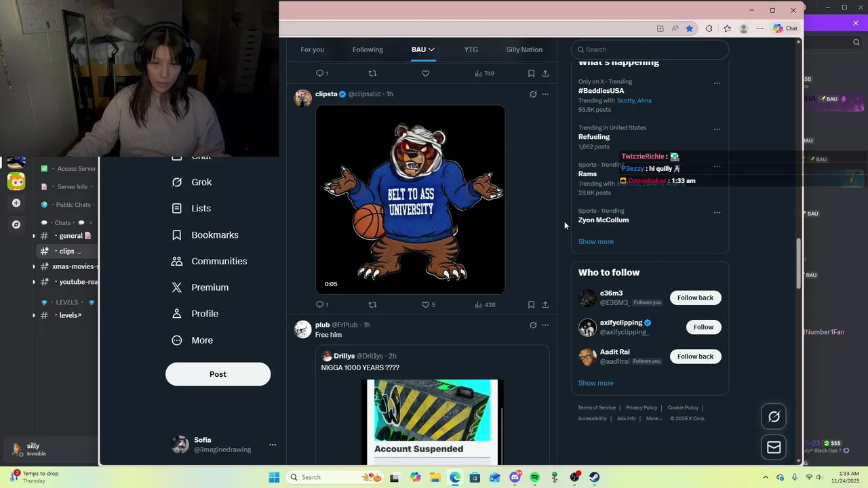The height and width of the screenshot is (488, 868).
Task: Open the Terms of Service link
Action: [597, 408]
